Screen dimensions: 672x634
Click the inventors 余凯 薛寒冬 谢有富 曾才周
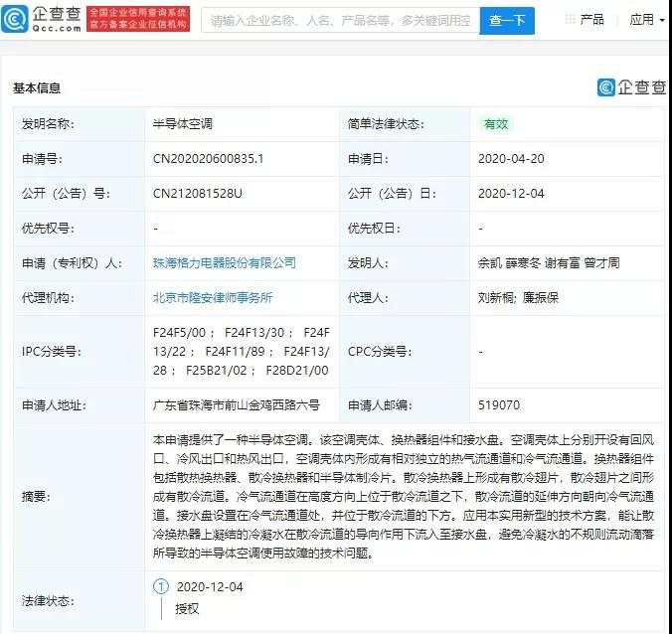(549, 262)
